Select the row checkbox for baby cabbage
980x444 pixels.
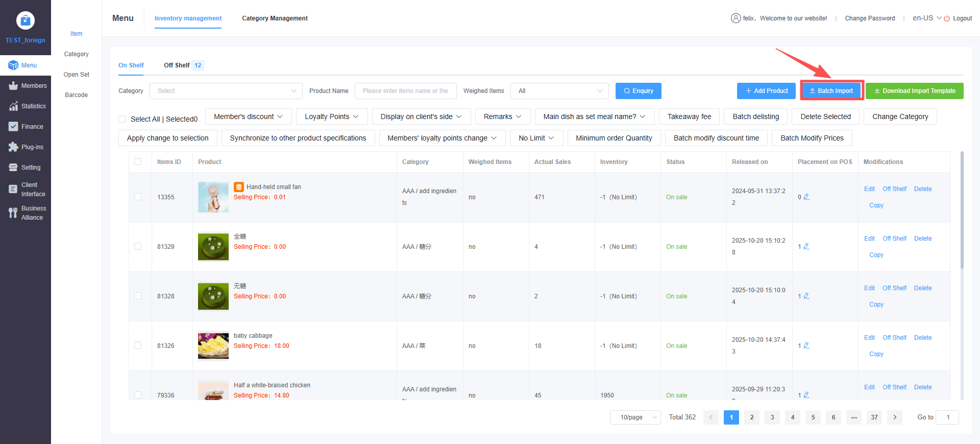[x=138, y=345]
